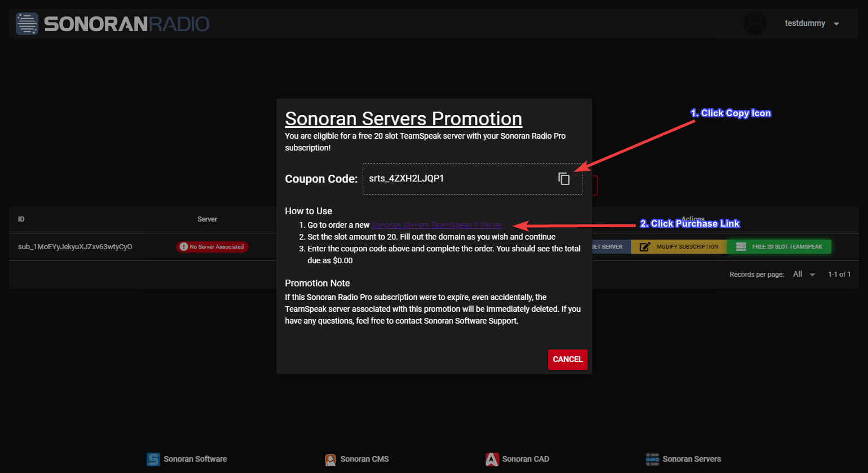
Task: Select the How to Use heading
Action: 309,211
